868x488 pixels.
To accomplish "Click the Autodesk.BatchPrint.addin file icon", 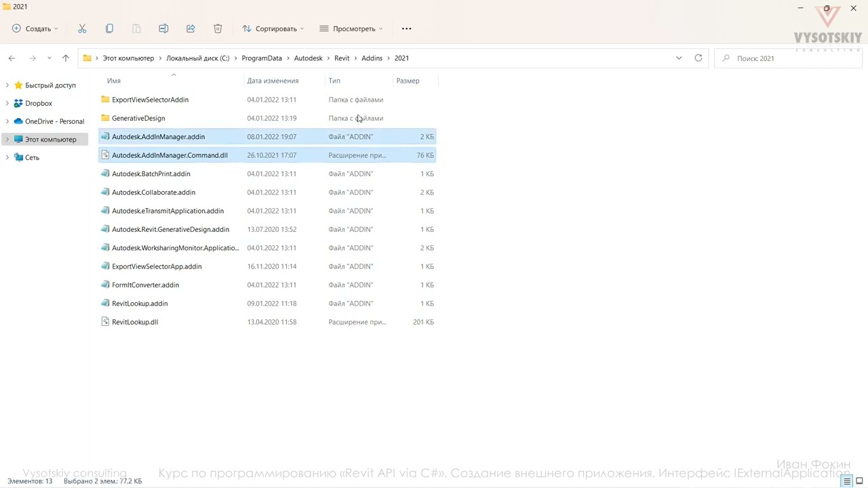I will pyautogui.click(x=105, y=174).
